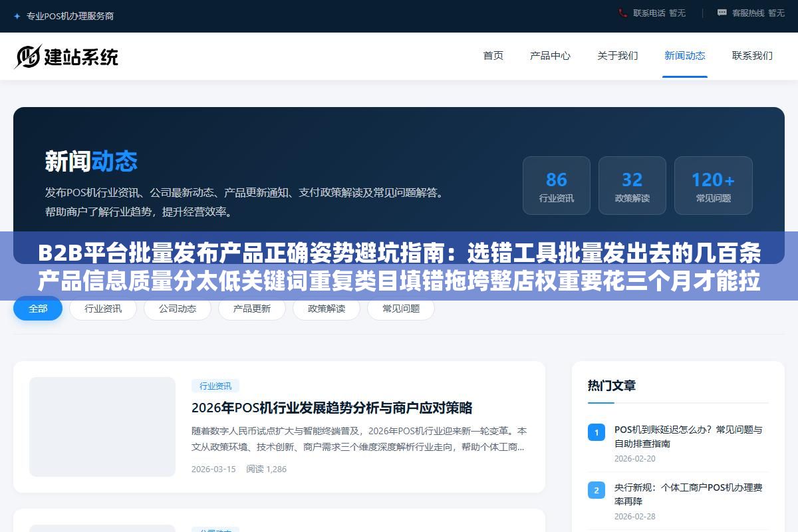Viewport: 798px width, 532px height.
Task: Click the 120+ 常见问题 stat card
Action: (x=714, y=186)
